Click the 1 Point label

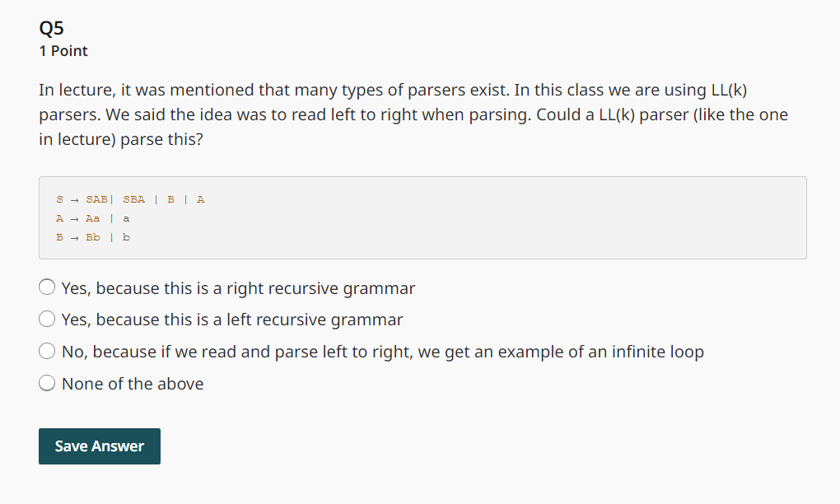click(63, 50)
